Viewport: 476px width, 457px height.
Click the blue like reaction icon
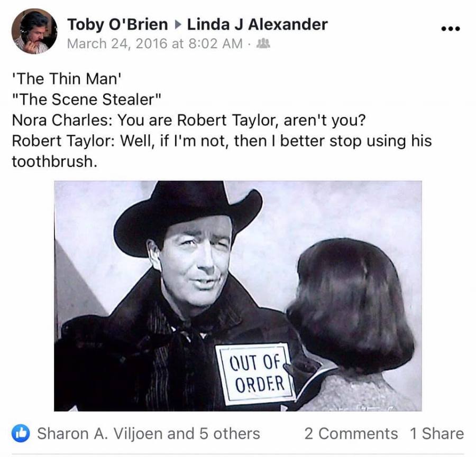click(x=21, y=433)
